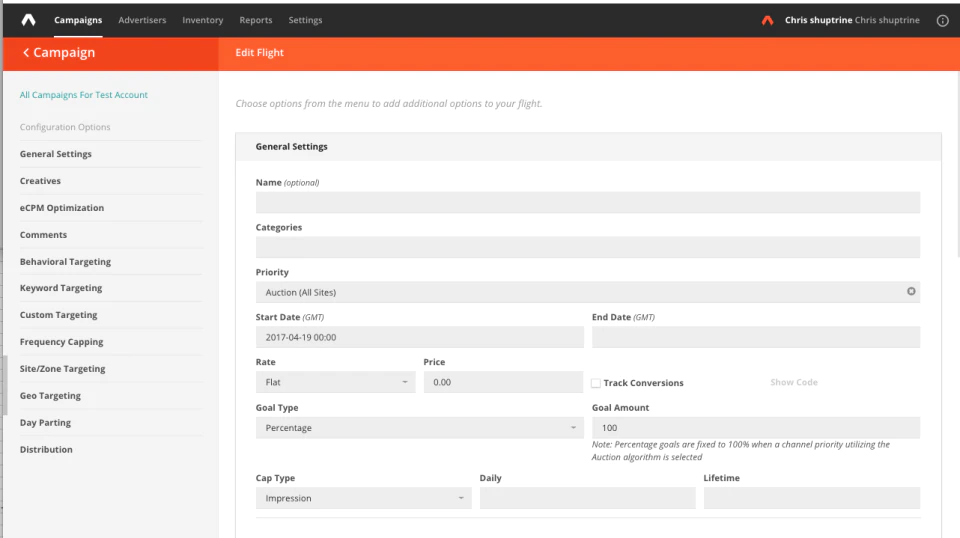Go to the Inventory tab
The image size is (960, 538).
click(x=203, y=20)
